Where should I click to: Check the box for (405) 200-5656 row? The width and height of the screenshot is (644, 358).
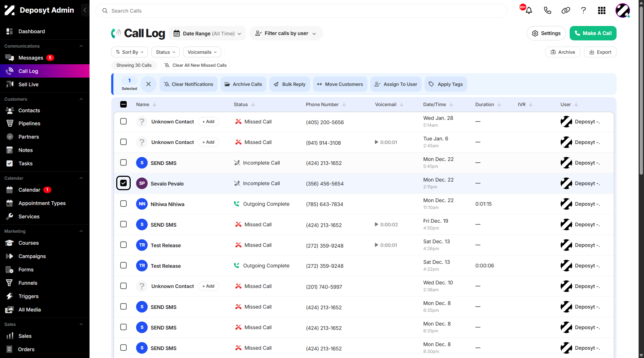[x=123, y=121]
